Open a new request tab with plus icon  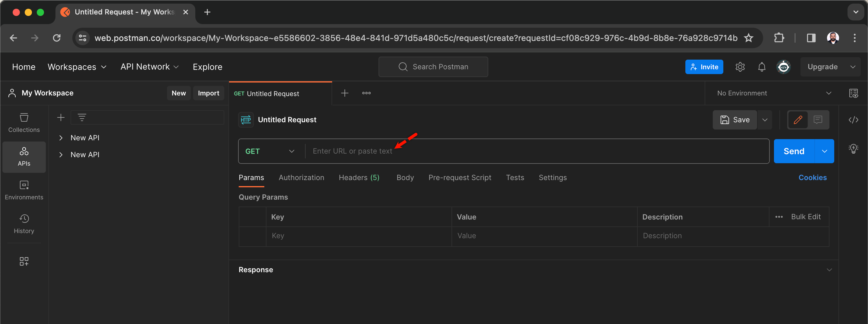(x=344, y=93)
